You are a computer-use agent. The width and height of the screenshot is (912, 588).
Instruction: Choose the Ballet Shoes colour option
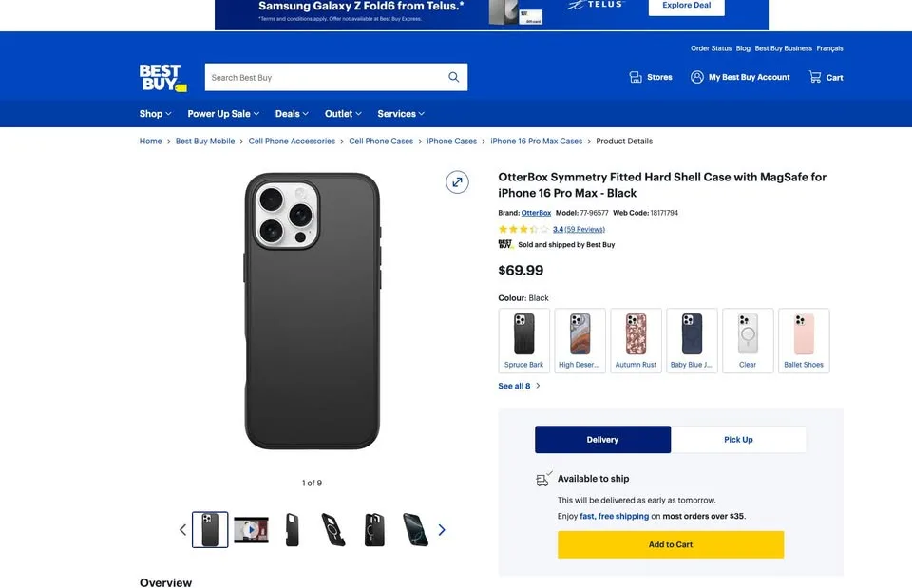pos(803,339)
